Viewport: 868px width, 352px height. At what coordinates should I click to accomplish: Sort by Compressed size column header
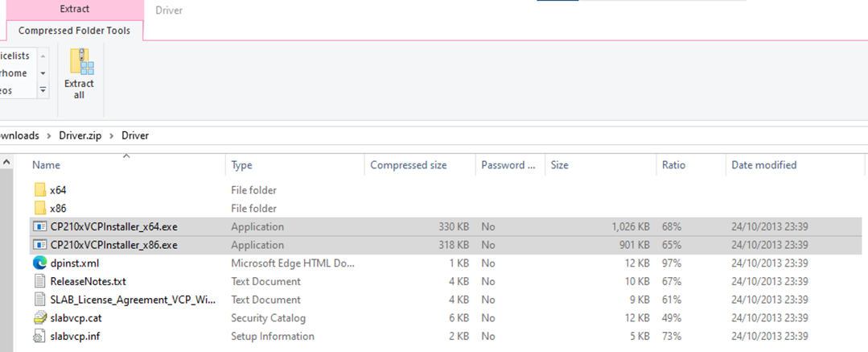409,164
